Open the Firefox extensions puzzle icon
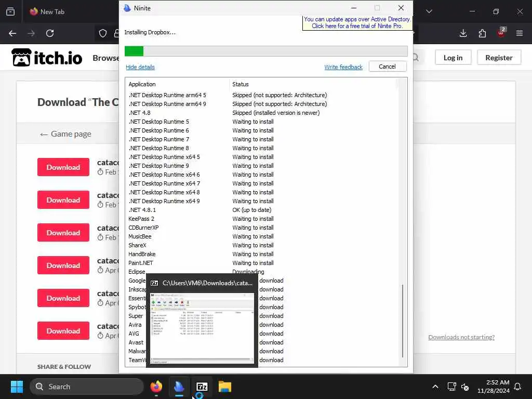This screenshot has height=399, width=532. [x=482, y=33]
